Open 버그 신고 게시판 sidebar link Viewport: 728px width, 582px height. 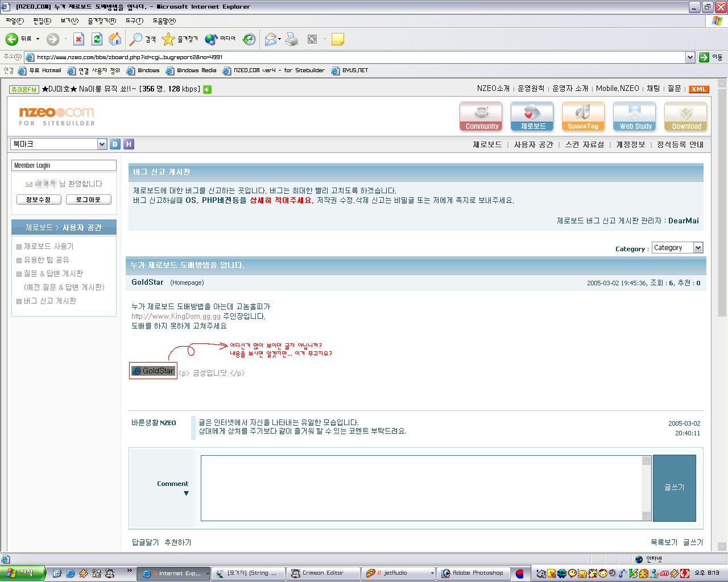[50, 301]
